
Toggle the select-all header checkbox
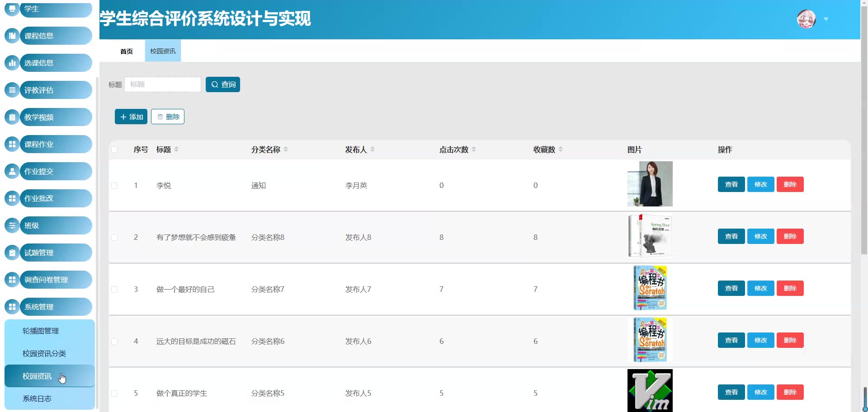(x=114, y=150)
